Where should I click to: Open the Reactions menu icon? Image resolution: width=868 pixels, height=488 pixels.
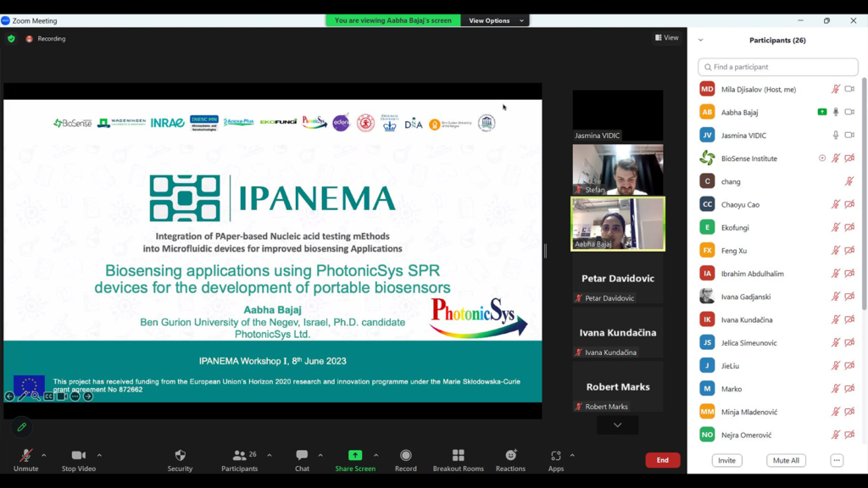[x=510, y=456]
